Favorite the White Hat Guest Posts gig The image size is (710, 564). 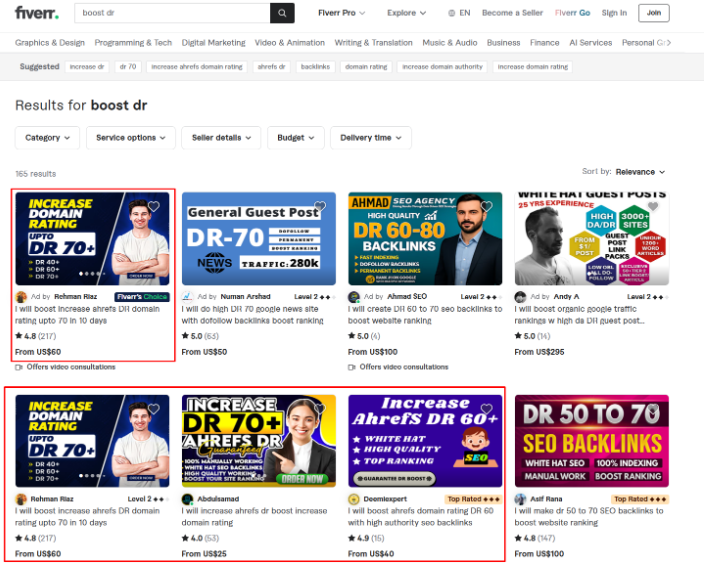coord(652,207)
